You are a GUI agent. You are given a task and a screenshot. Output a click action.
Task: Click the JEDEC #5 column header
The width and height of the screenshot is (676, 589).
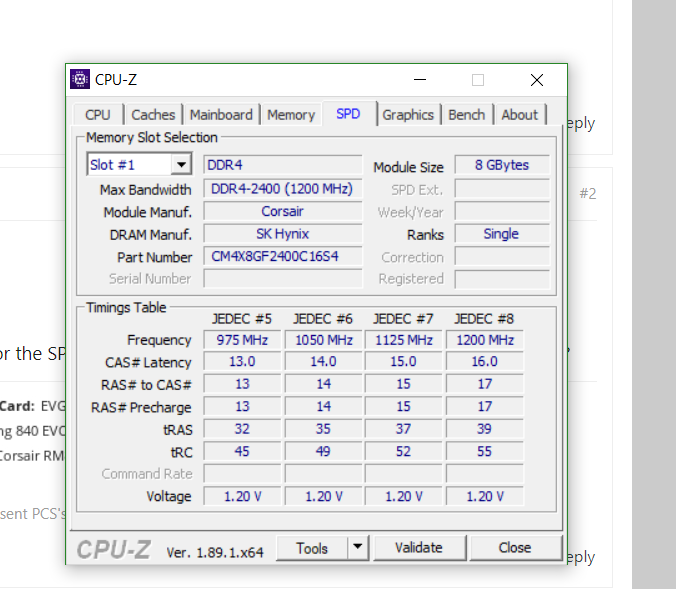(242, 319)
